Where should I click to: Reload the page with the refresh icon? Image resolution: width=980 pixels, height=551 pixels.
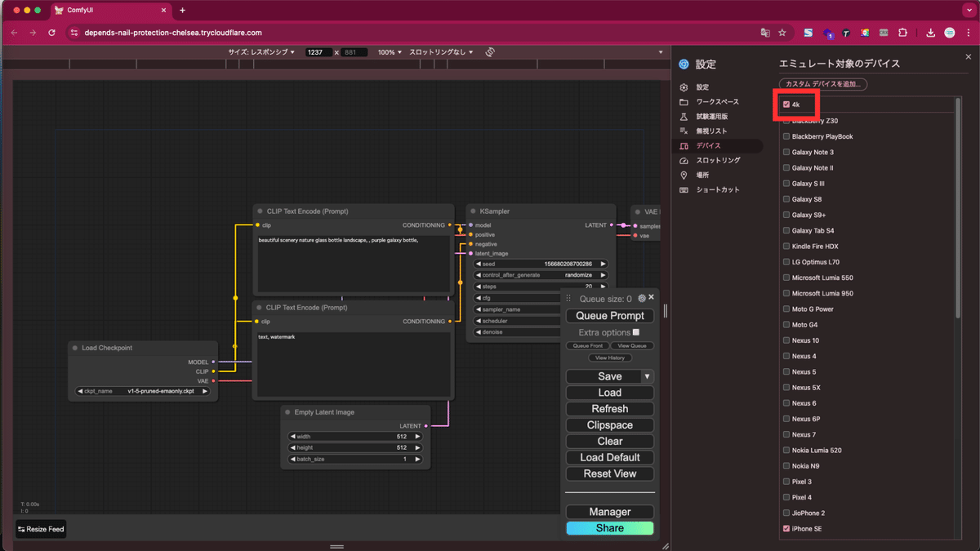click(52, 33)
